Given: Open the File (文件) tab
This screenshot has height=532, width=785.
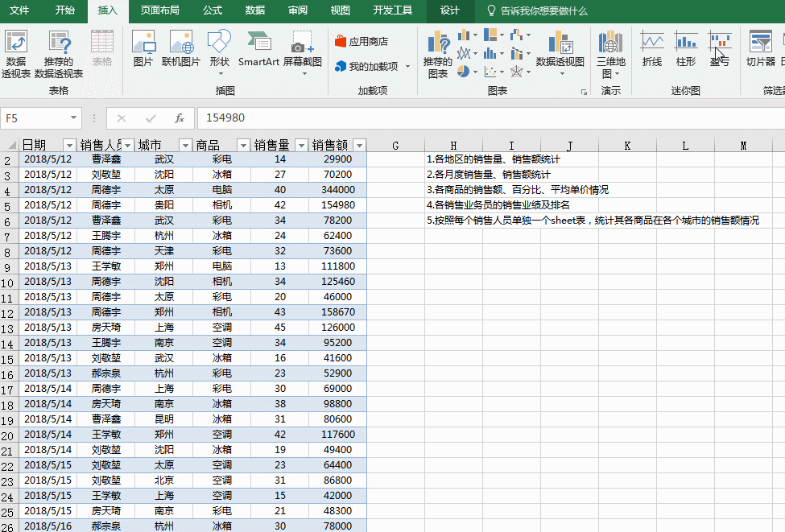Looking at the screenshot, I should click(19, 10).
